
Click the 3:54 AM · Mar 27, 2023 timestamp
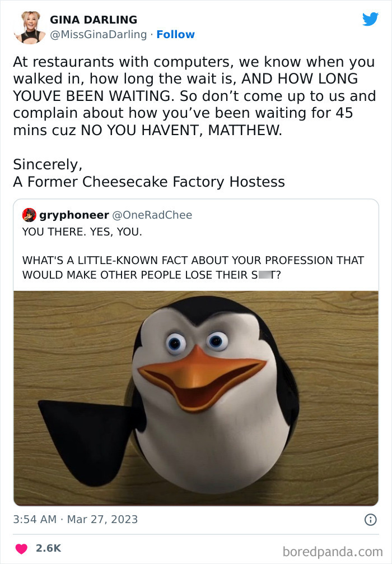(x=76, y=519)
